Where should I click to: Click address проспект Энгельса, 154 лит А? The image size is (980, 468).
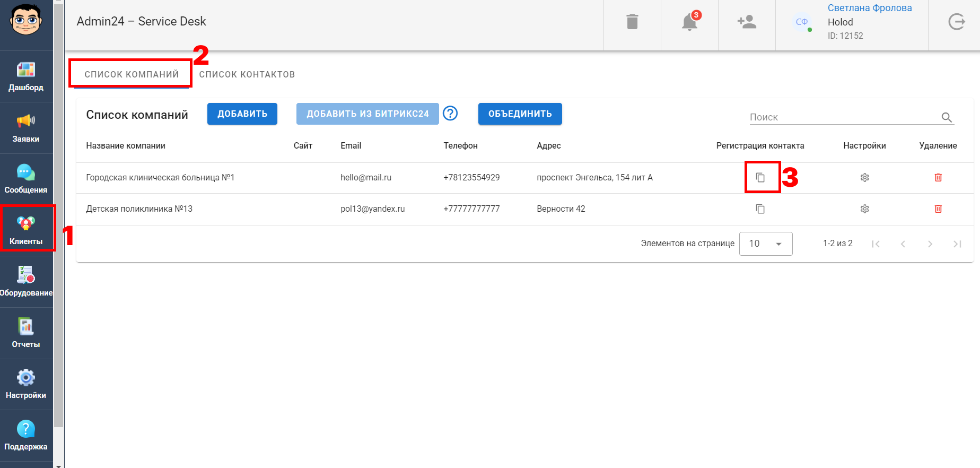594,178
